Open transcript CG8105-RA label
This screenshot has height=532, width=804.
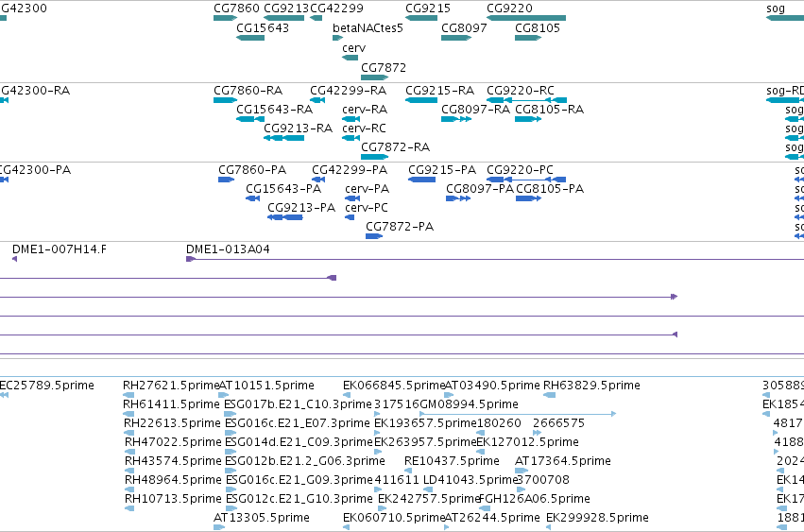click(549, 110)
